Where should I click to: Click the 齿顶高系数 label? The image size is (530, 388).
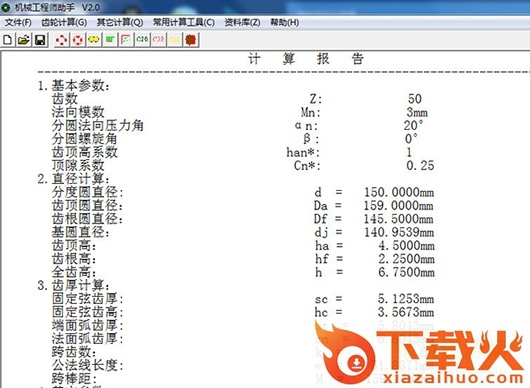85,152
